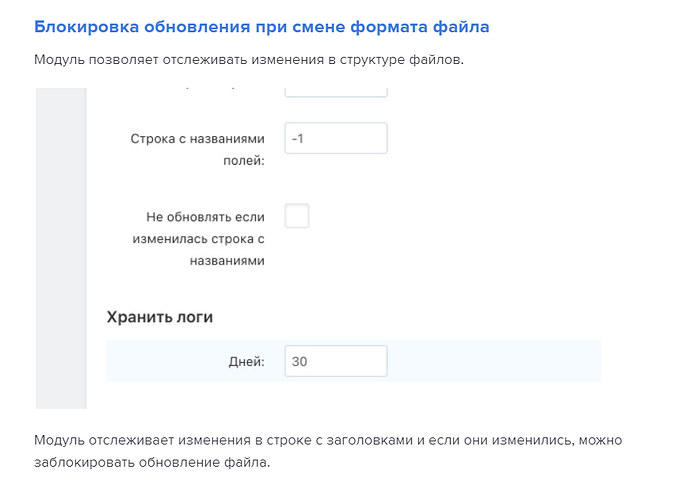690x481 pixels.
Task: Click the word "файла" in the blue heading
Action: point(461,27)
